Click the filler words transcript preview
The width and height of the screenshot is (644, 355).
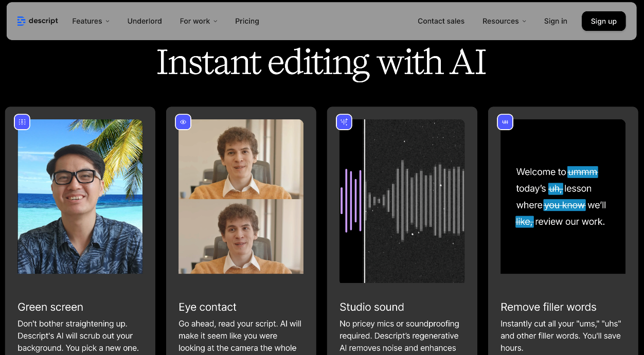(563, 197)
